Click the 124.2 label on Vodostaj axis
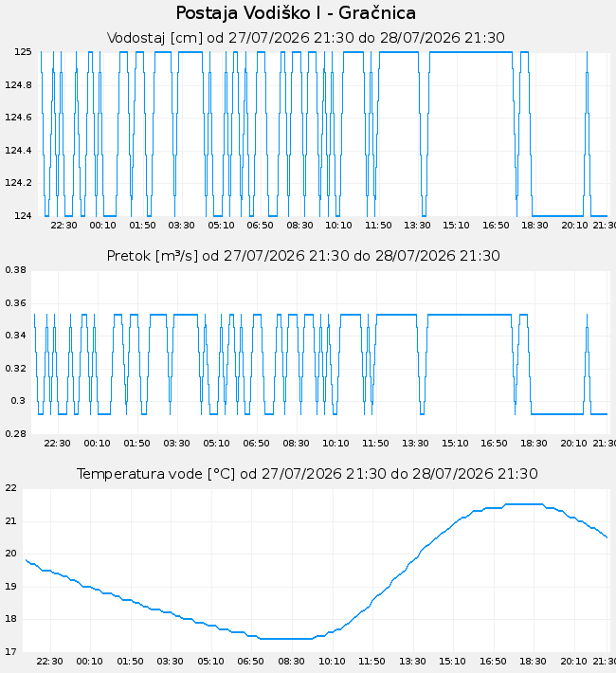616x673 pixels. coord(18,183)
